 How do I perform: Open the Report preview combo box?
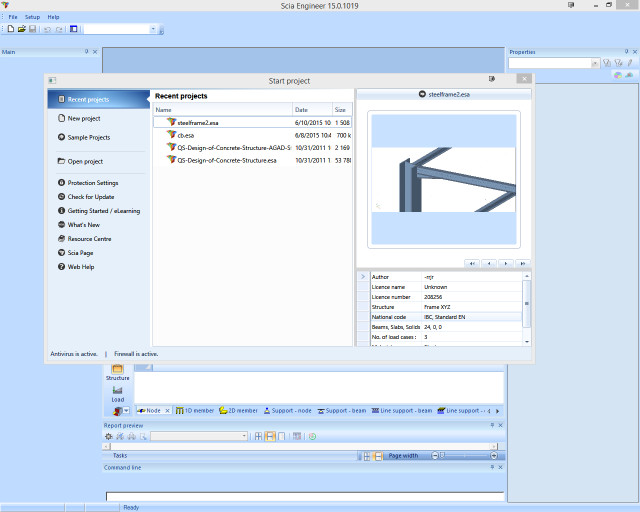tap(199, 436)
